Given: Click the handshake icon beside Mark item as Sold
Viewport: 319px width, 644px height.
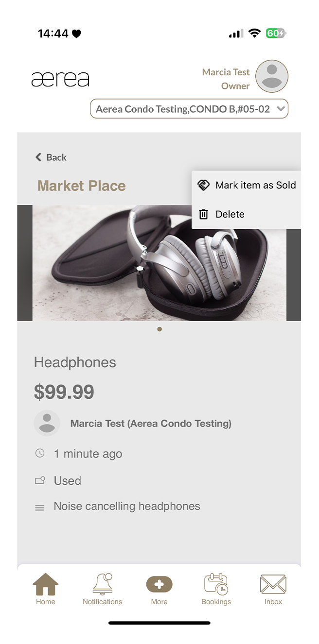Looking at the screenshot, I should (203, 185).
